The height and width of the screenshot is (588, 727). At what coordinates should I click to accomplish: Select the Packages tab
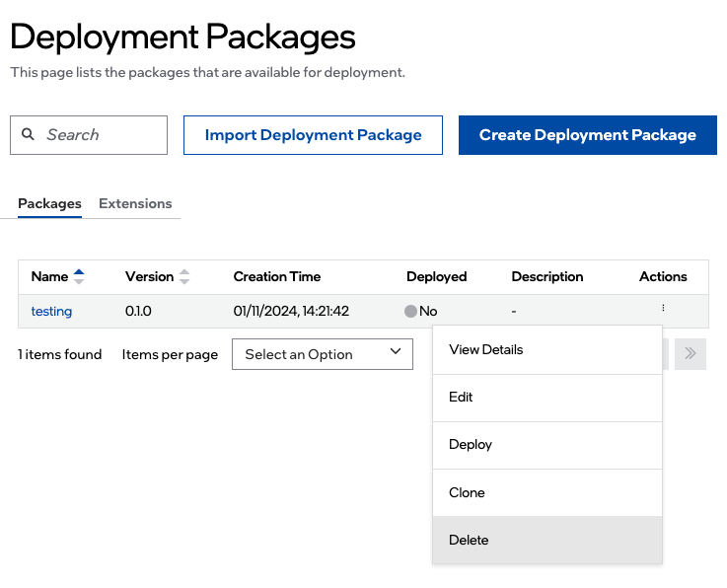pyautogui.click(x=49, y=203)
